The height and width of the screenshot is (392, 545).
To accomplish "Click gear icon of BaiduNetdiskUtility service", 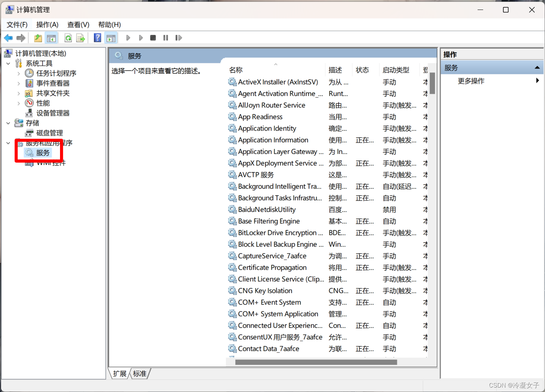I will tap(232, 209).
